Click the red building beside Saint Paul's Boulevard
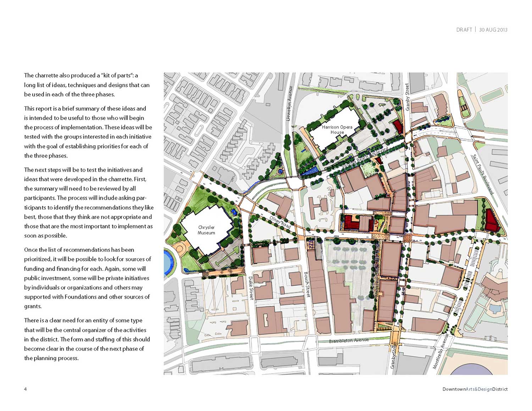 click(x=492, y=220)
